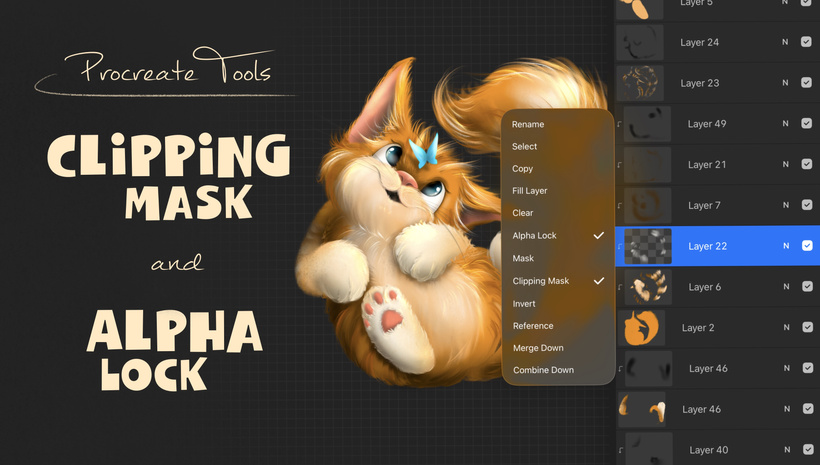The image size is (820, 465).
Task: Tap the Layer 23 thumbnail preview
Action: click(x=640, y=83)
